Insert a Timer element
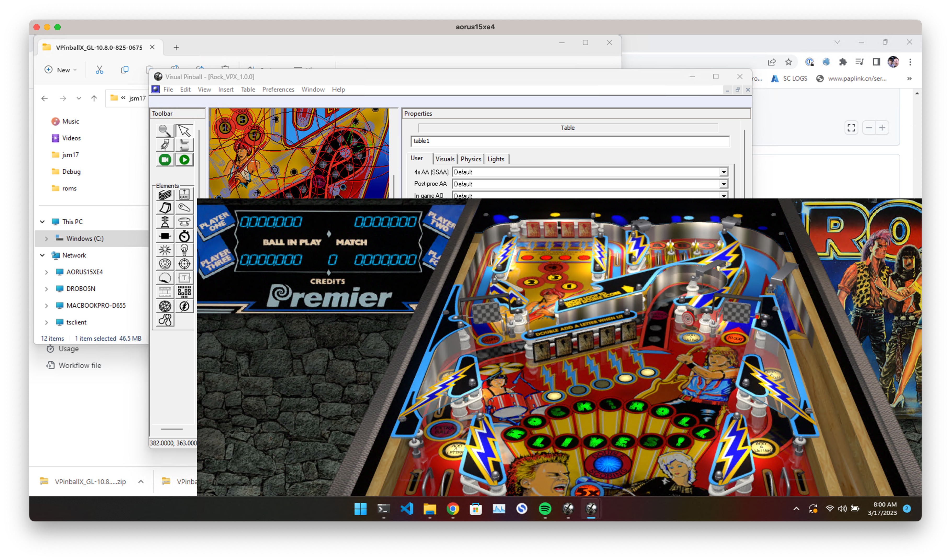 click(184, 236)
